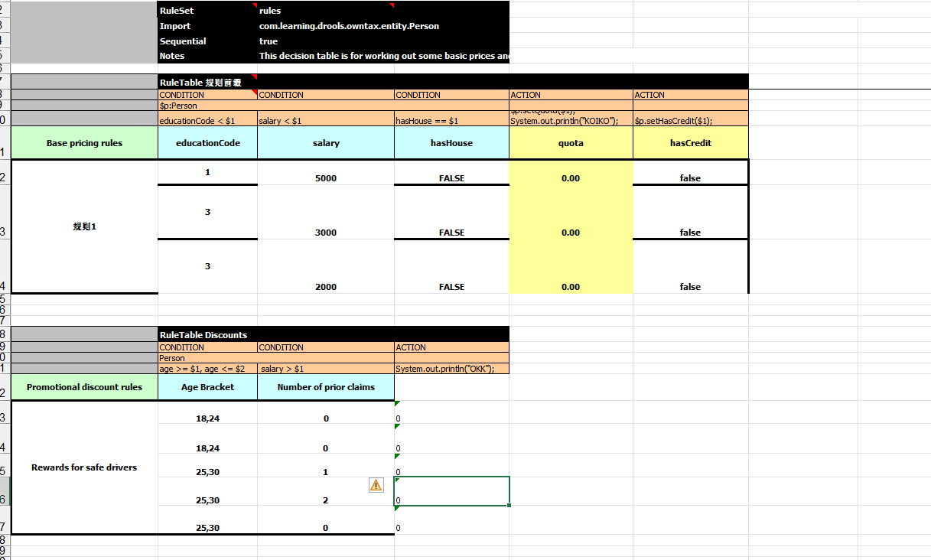The width and height of the screenshot is (931, 560).
Task: Select the prior claims cell containing 1
Action: point(326,464)
